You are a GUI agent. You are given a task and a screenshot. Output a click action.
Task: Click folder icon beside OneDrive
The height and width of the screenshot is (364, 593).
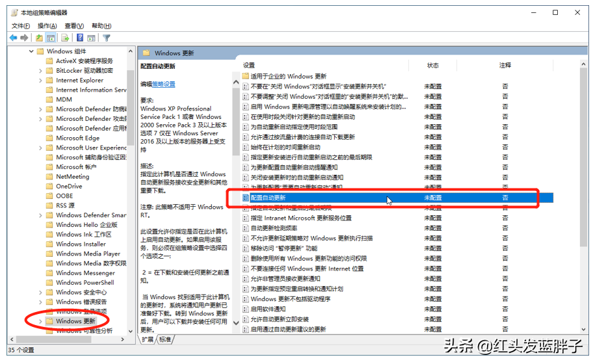(x=49, y=186)
